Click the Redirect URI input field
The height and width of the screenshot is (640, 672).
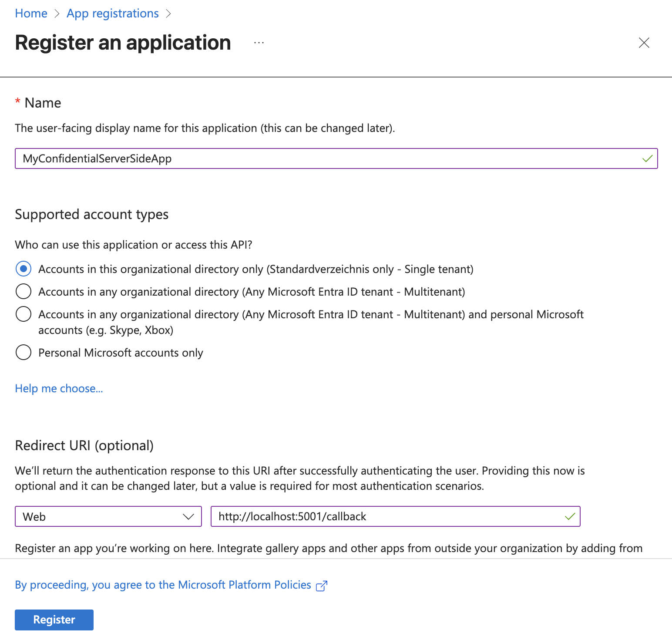tap(387, 516)
